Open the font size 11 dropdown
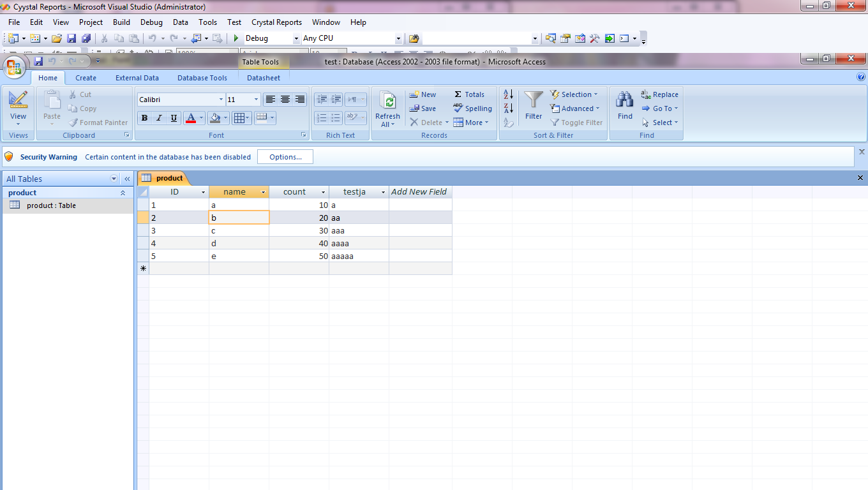Viewport: 868px width, 490px height. point(256,100)
